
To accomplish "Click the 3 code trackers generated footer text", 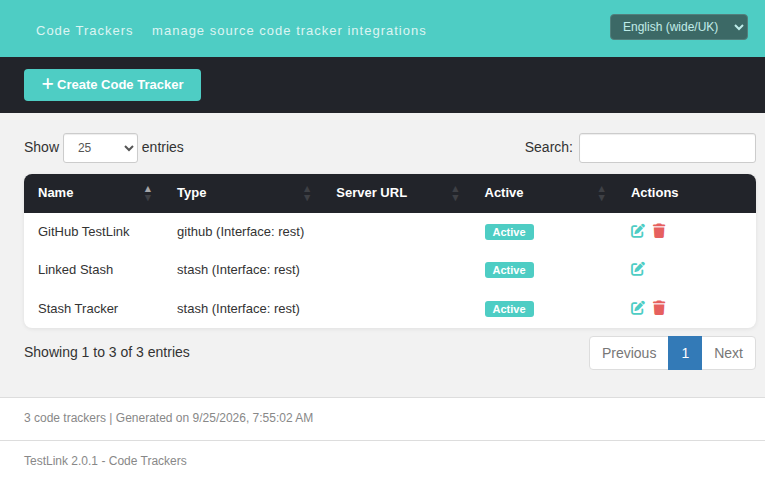I will 168,418.
